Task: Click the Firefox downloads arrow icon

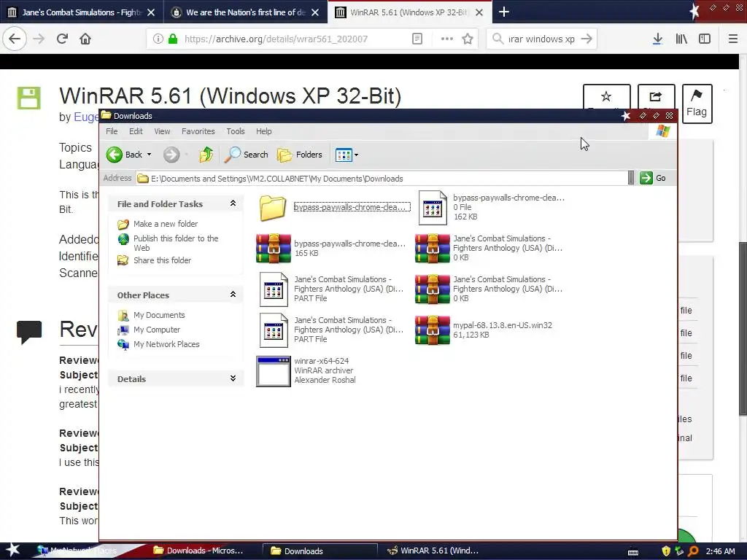Action: pos(657,39)
